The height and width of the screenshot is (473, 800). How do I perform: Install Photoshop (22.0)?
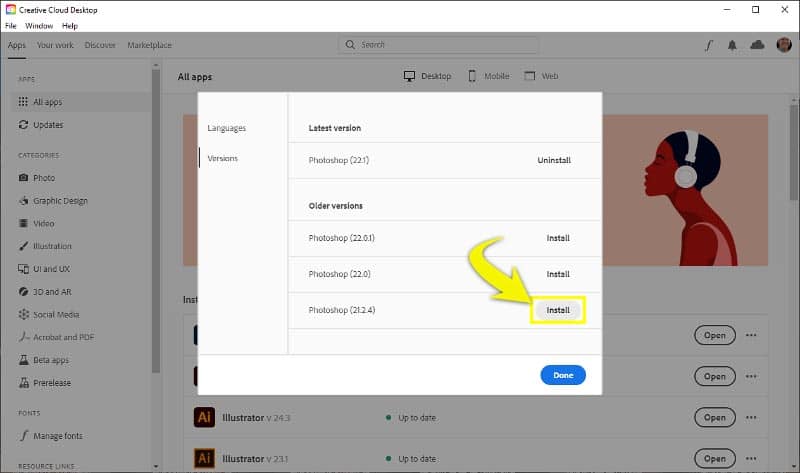coord(558,274)
